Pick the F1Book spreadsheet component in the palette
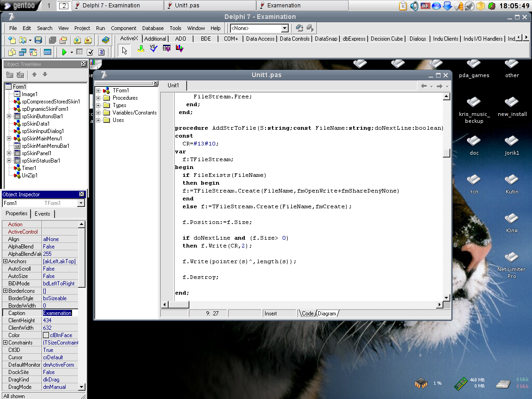Image resolution: width=532 pixels, height=399 pixels. coord(167,49)
